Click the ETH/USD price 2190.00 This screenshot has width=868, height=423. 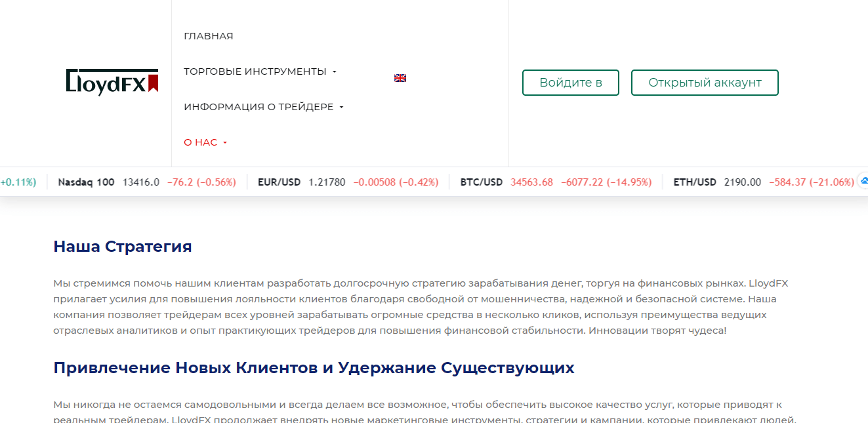pyautogui.click(x=743, y=182)
